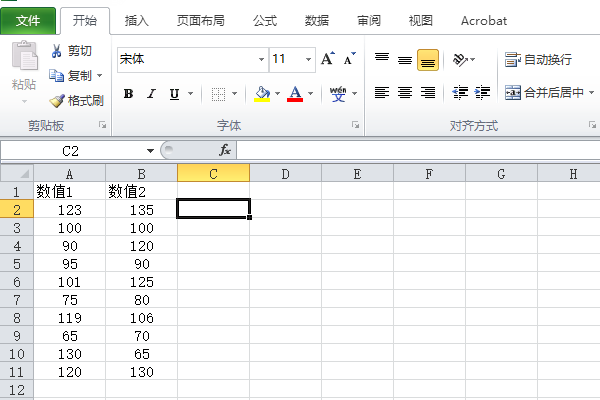Open fill color dropdown arrow
The width and height of the screenshot is (600, 400).
[x=278, y=93]
